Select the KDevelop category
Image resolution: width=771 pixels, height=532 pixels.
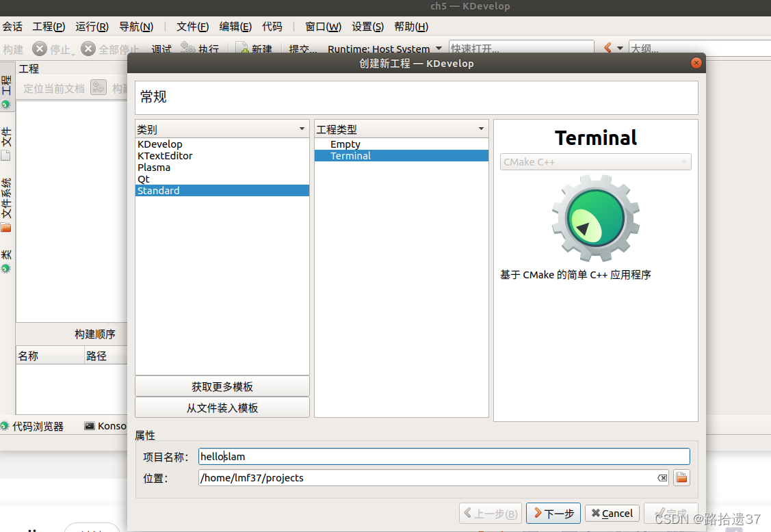[x=222, y=144]
